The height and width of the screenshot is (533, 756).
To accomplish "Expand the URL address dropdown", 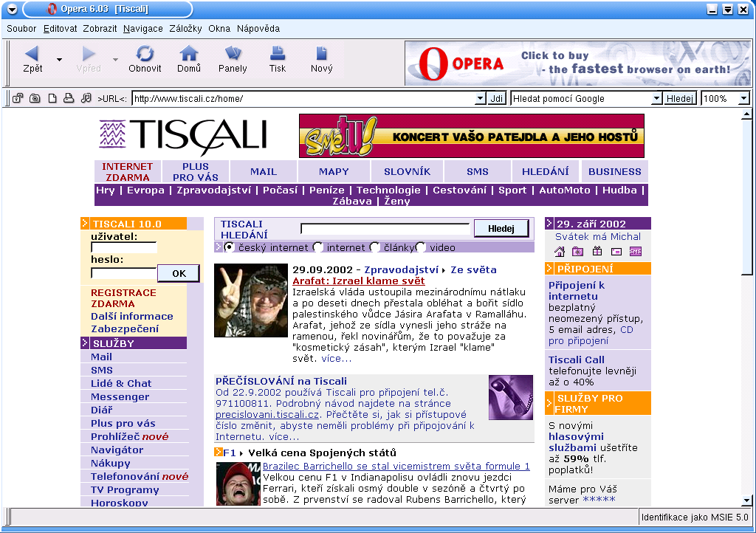I will 480,98.
